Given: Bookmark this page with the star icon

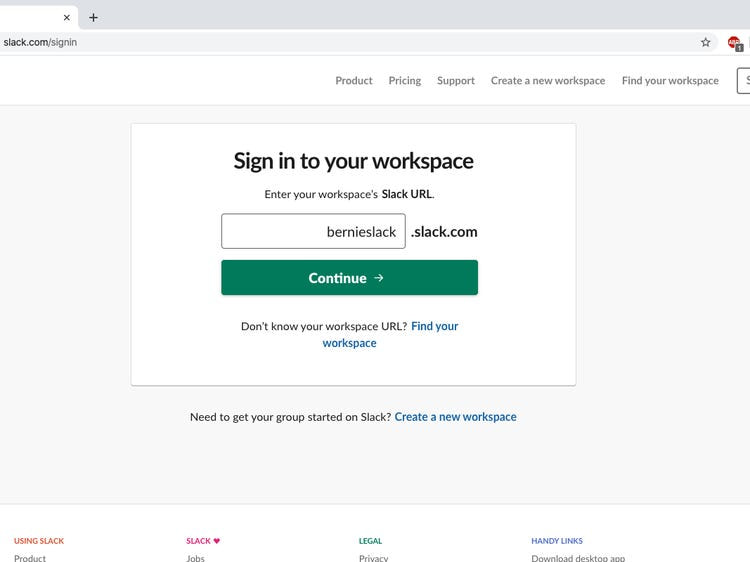Looking at the screenshot, I should click(705, 43).
